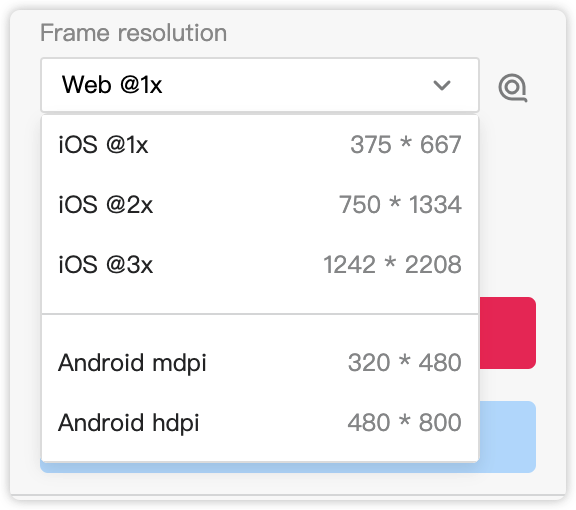Click the blank area below iOS @3x
The height and width of the screenshot is (510, 576).
pyautogui.click(x=260, y=304)
